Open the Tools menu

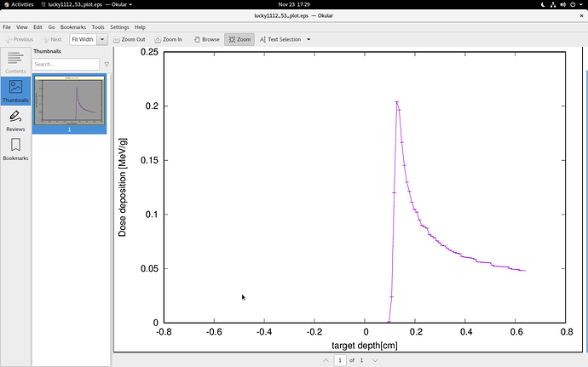(x=98, y=27)
